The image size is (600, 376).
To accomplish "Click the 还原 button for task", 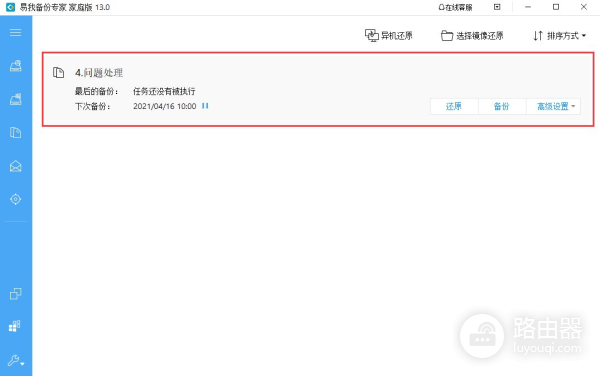I will pyautogui.click(x=454, y=106).
